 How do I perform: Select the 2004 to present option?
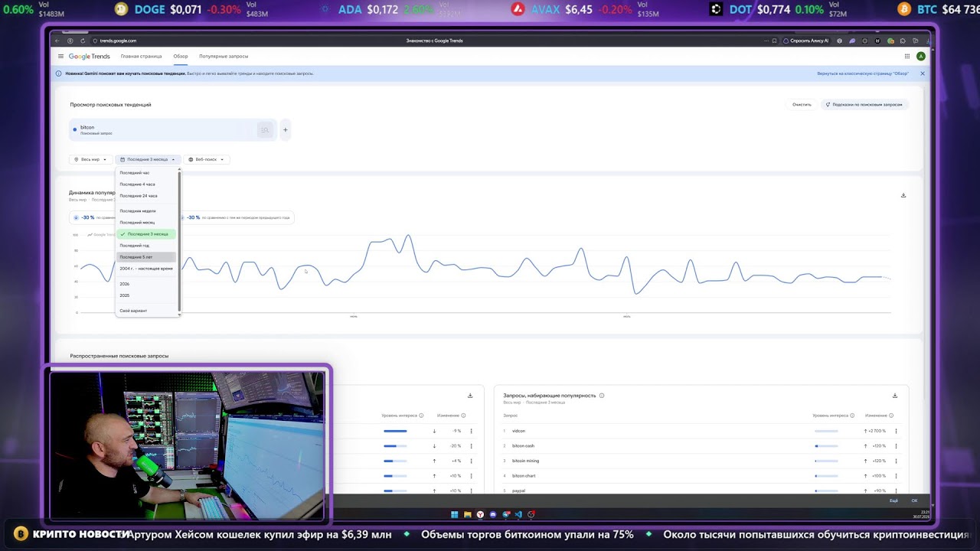coord(146,269)
